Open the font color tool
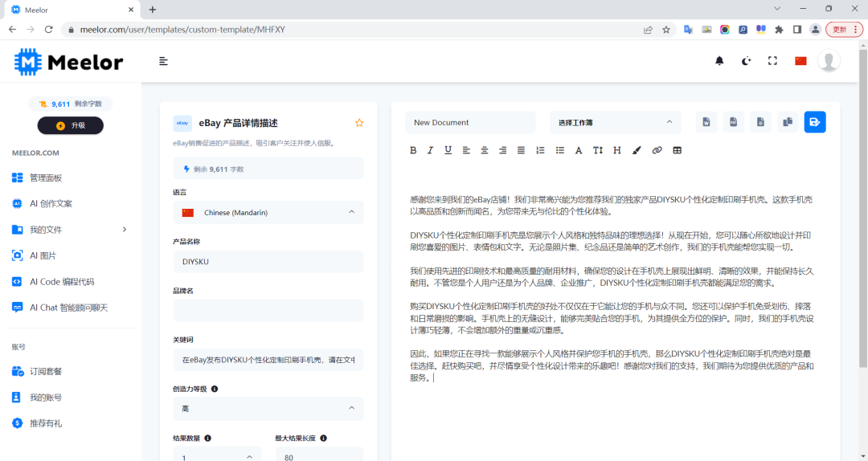The width and height of the screenshot is (868, 461). 579,150
